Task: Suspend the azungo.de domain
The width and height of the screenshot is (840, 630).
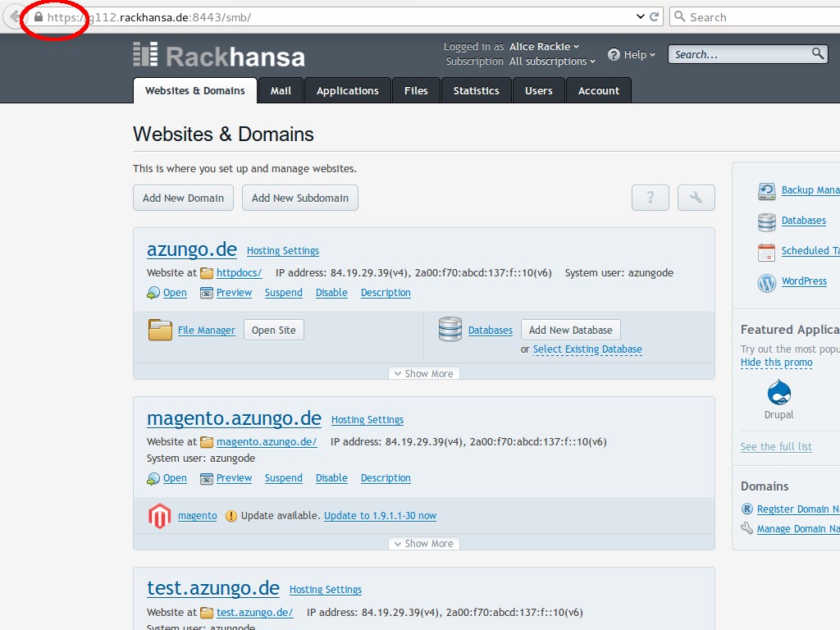Action: coord(283,293)
